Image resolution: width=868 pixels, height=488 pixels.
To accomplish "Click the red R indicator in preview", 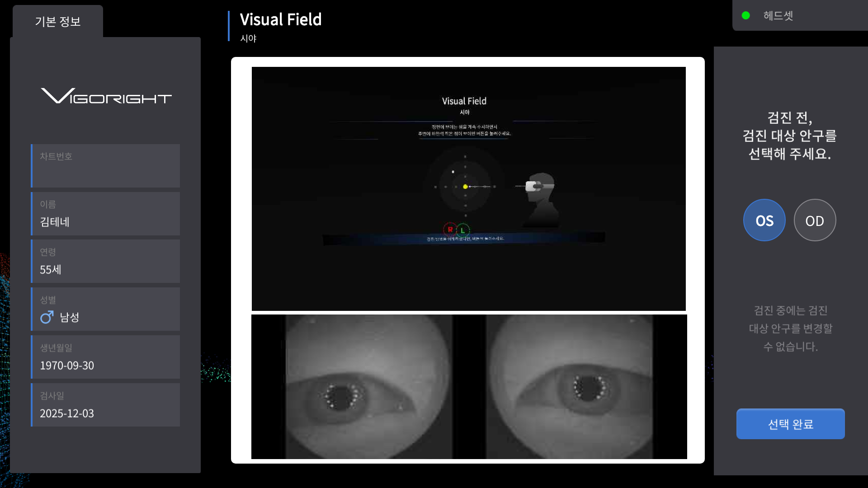I will (450, 230).
